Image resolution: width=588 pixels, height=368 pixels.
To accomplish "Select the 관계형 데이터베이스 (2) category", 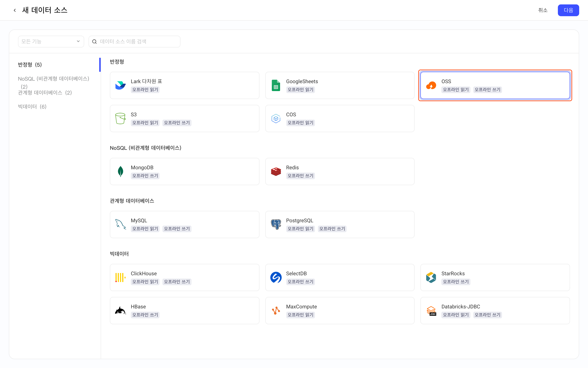I will tap(45, 93).
